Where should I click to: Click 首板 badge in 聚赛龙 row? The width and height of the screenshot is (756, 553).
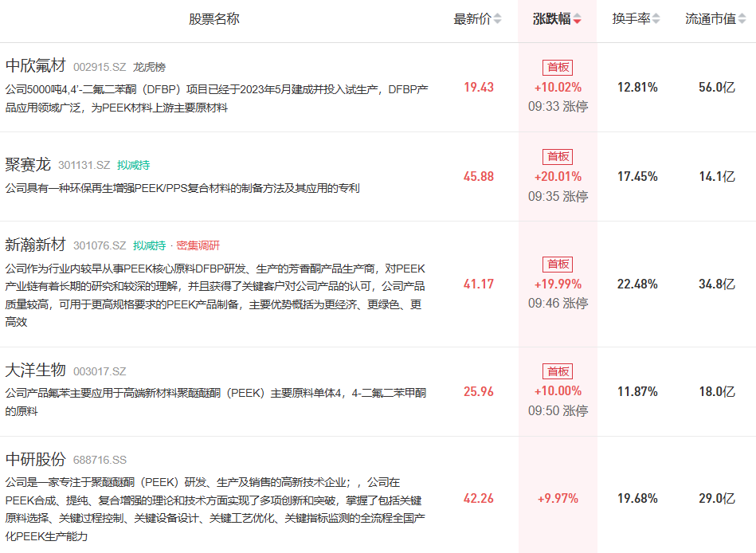558,157
